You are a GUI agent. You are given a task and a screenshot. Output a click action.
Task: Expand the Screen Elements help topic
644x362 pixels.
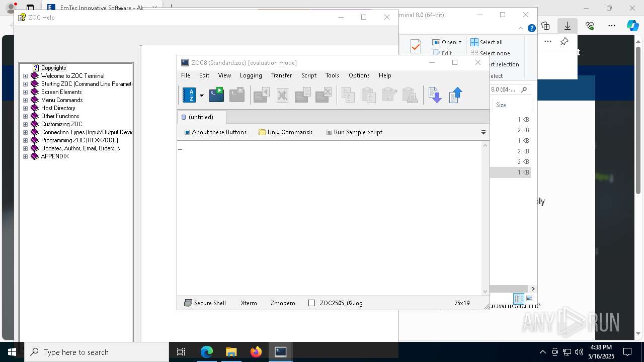(x=26, y=92)
